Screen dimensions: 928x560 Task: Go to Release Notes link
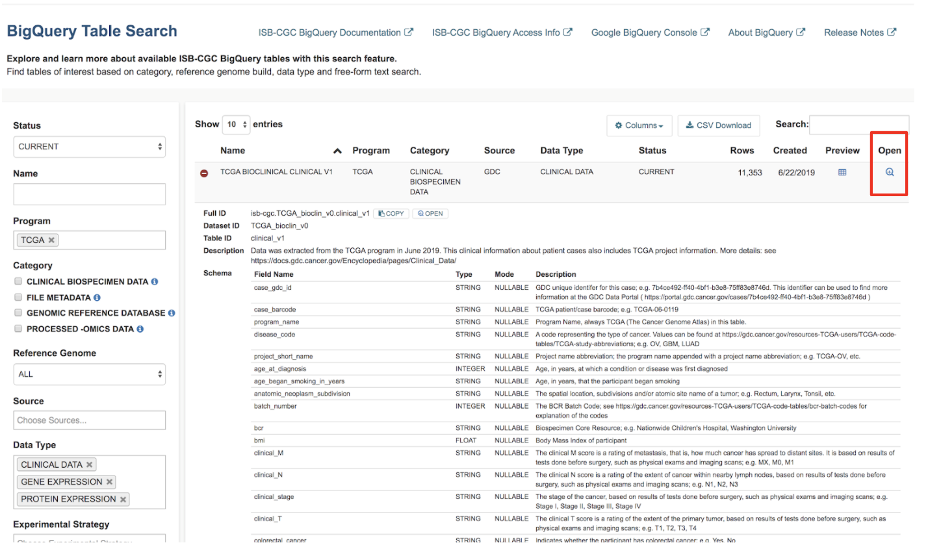pos(859,32)
